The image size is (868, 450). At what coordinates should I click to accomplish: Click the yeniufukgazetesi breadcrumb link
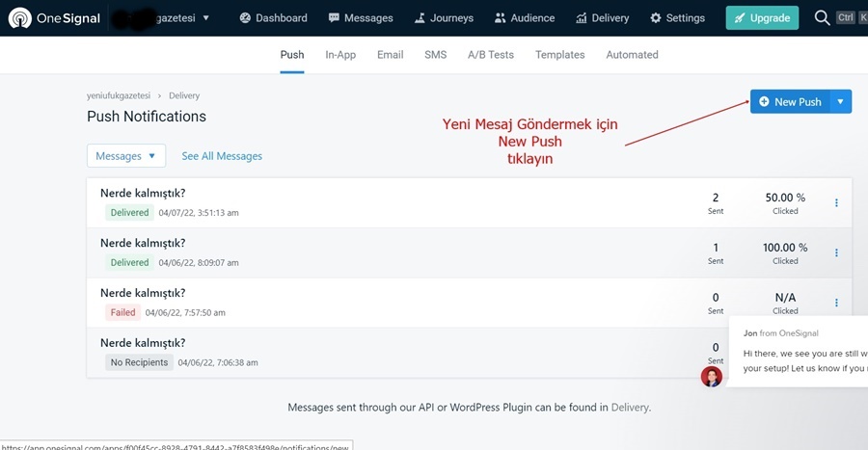point(119,95)
